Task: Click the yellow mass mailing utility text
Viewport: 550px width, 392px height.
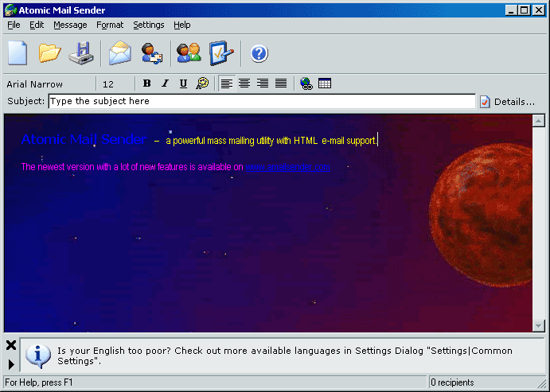Action: click(x=271, y=141)
